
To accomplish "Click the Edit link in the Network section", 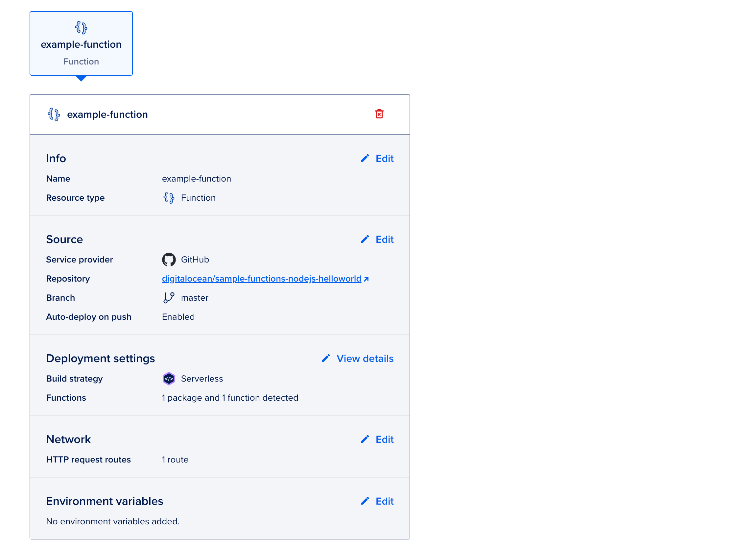I will (384, 439).
